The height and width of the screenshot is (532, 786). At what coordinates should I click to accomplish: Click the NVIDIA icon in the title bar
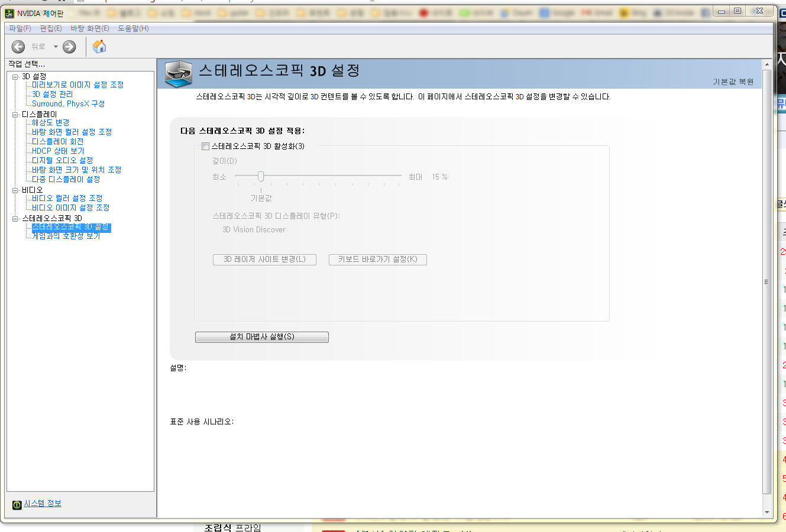click(9, 13)
